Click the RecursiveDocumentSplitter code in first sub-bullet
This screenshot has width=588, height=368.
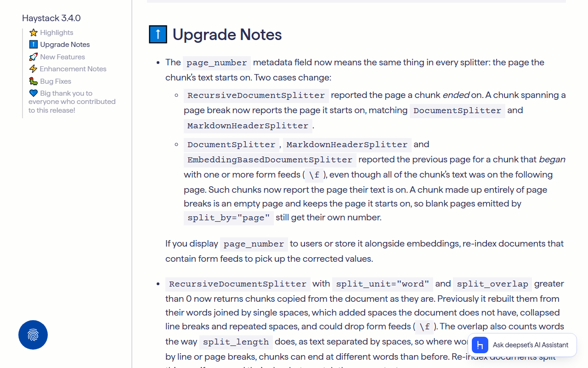256,95
